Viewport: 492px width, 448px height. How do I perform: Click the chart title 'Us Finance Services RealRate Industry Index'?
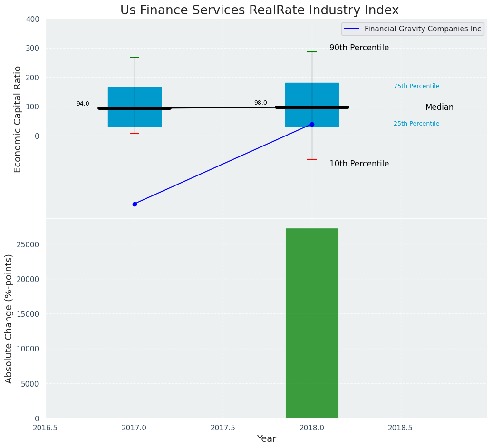(259, 10)
